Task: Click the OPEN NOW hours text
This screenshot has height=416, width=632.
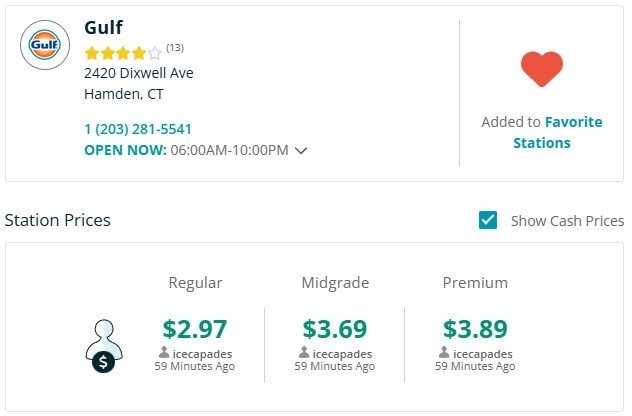Action: (186, 150)
